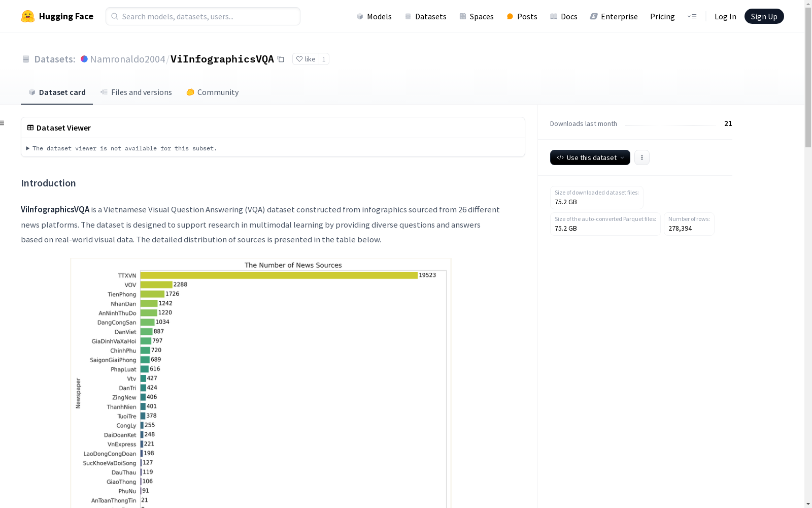Image resolution: width=812 pixels, height=508 pixels.
Task: Click the Datasets: breadcrumb link
Action: pos(54,59)
